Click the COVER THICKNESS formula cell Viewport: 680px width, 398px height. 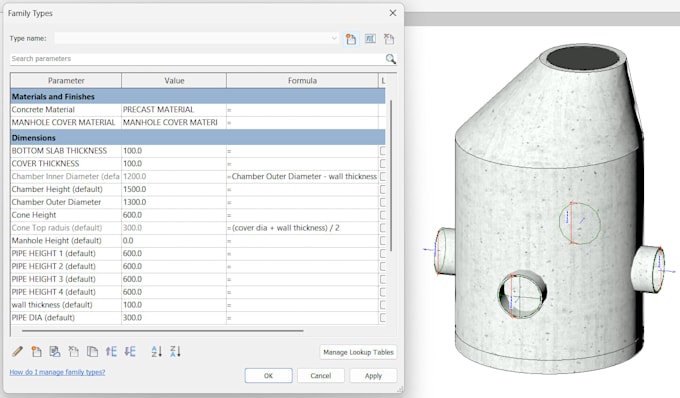[302, 164]
